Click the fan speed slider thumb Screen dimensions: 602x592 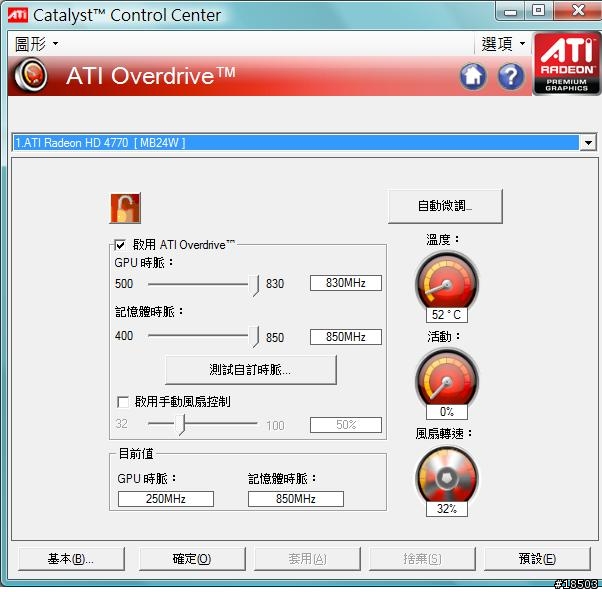pos(180,425)
